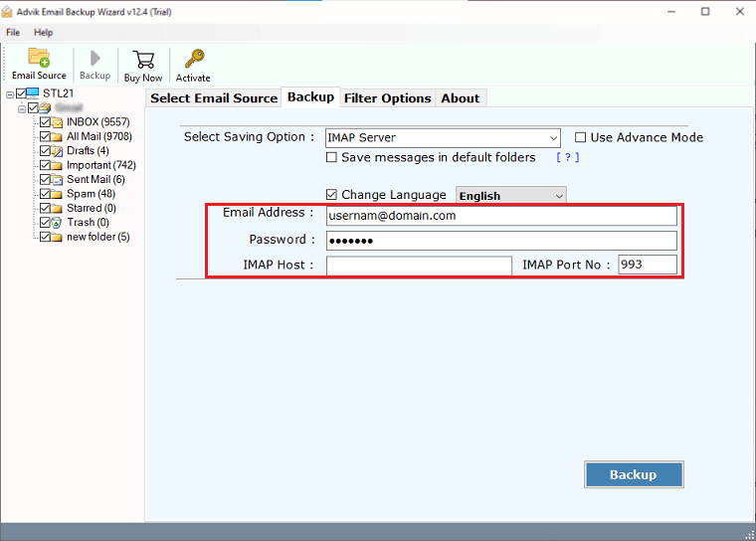
Task: Maximize the Advik Email Backup Wizard window
Action: 705,12
